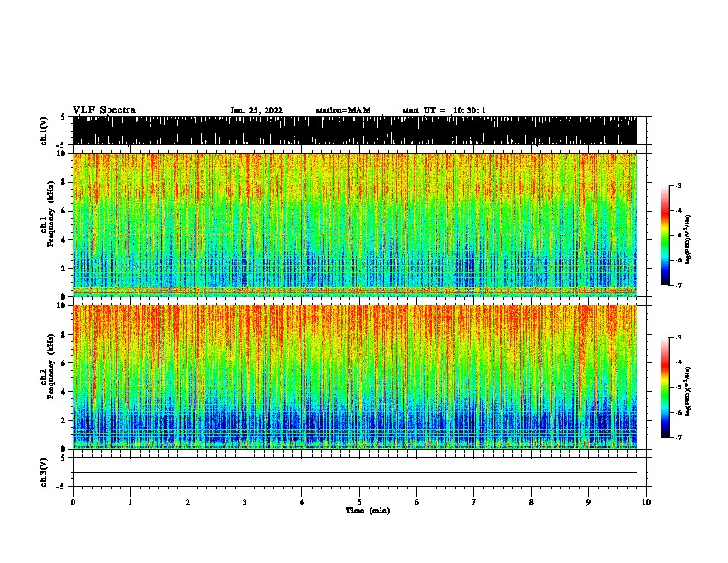The image size is (728, 563).
Task: Click the -5 label on ch.1 color bar
Action: 677,236
